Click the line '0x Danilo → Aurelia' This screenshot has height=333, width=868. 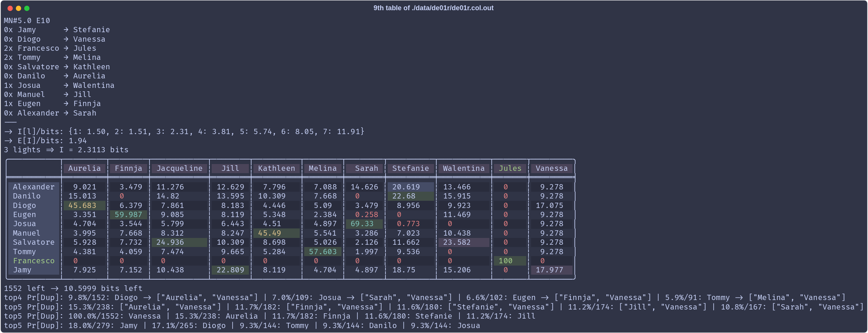[x=55, y=76]
